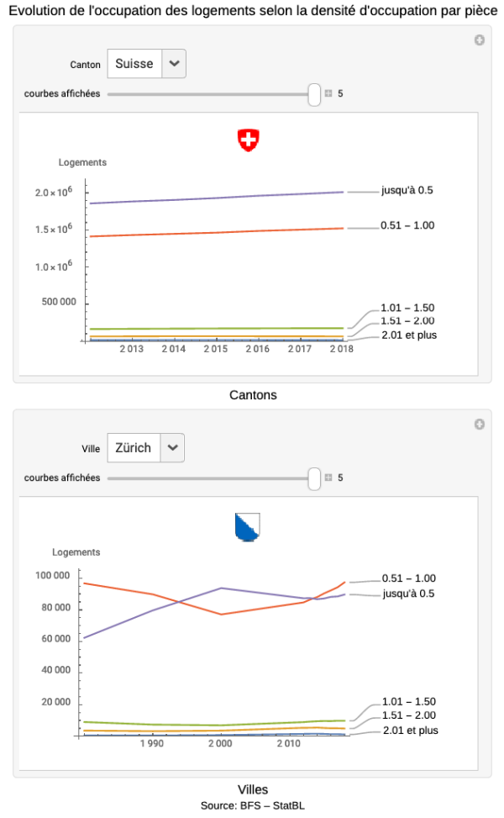The image size is (504, 818).
Task: Click the 'Cantons' caption below the first panel
Action: click(x=253, y=394)
